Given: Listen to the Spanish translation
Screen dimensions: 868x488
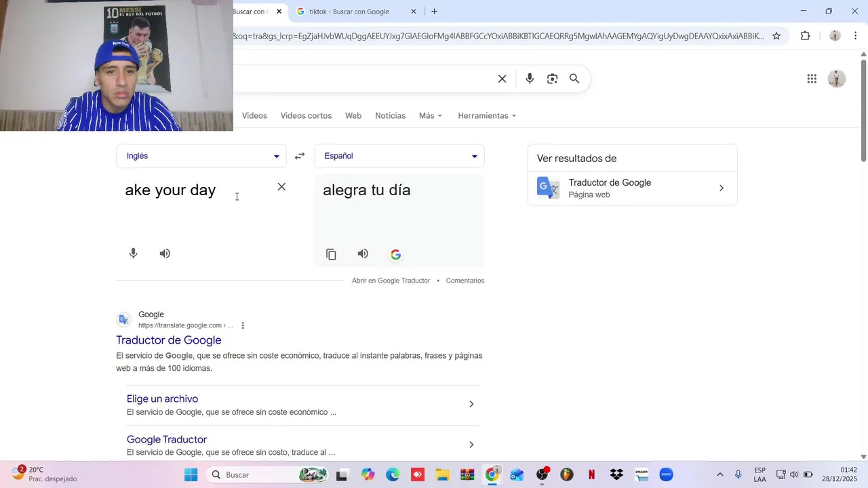Looking at the screenshot, I should point(363,253).
